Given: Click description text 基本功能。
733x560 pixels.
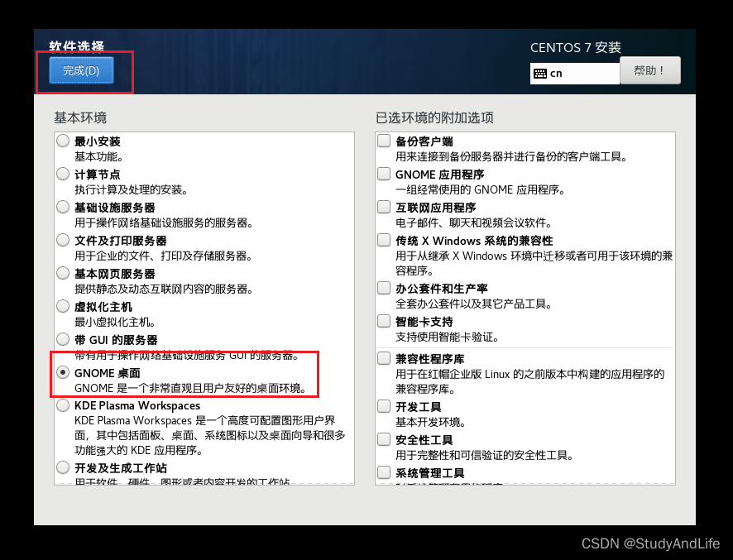Looking at the screenshot, I should click(99, 156).
